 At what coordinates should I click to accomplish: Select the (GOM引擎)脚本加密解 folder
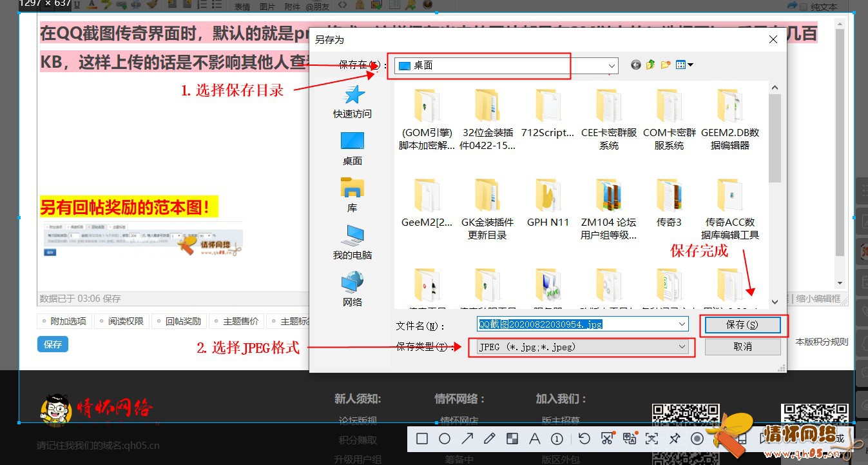[427, 120]
